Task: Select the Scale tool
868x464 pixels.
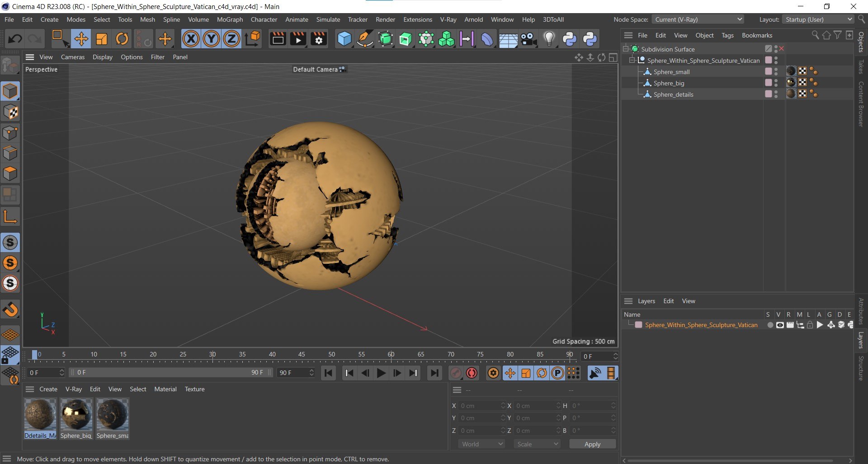Action: coord(102,39)
